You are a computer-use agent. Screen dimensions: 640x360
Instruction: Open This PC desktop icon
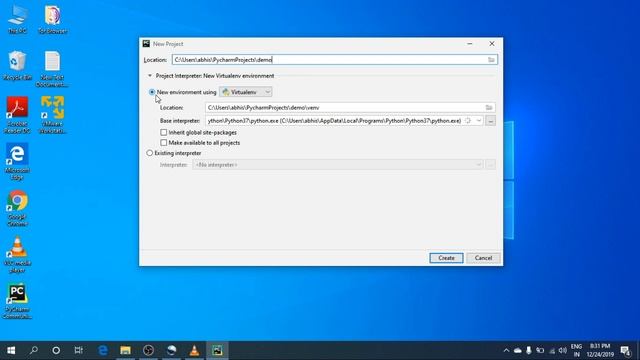click(18, 20)
